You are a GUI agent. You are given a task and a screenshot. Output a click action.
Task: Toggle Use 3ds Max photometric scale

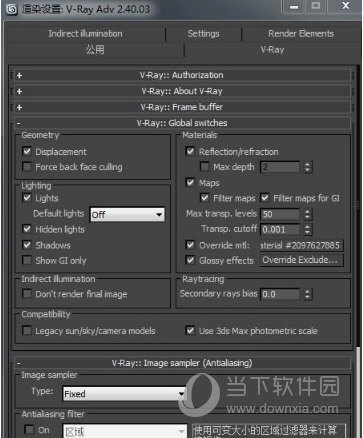coord(190,331)
